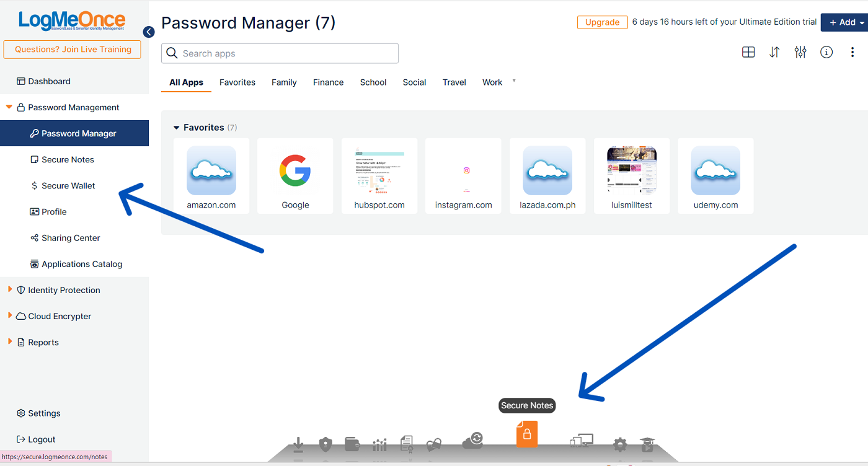
Task: Collapse the sidebar with chevron button
Action: 149,32
